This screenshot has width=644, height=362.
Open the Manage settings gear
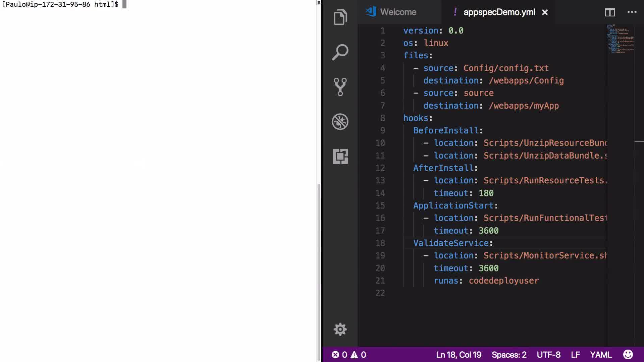click(x=340, y=329)
